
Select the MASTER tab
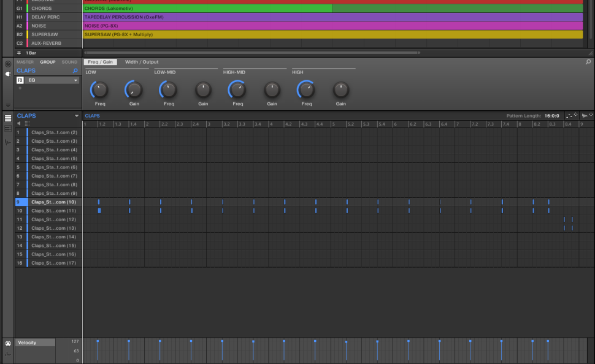(x=25, y=62)
